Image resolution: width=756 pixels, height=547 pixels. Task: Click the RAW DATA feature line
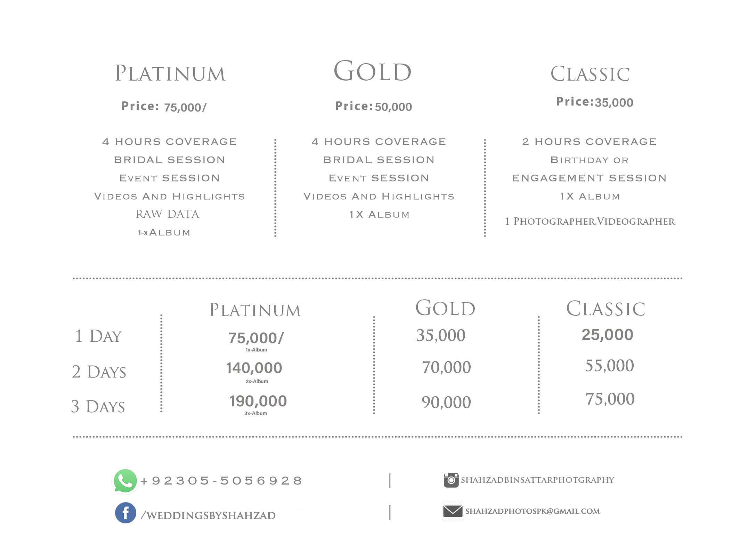pos(168,214)
